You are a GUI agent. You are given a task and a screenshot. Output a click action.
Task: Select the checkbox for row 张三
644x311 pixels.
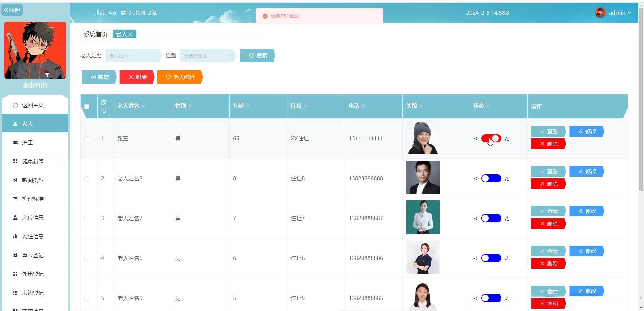pyautogui.click(x=87, y=138)
